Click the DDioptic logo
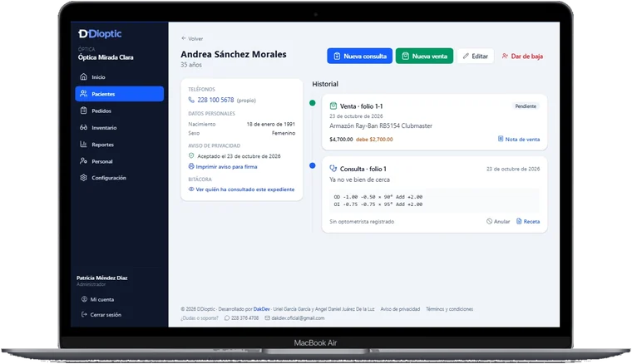Image resolution: width=632 pixels, height=364 pixels. (x=100, y=34)
